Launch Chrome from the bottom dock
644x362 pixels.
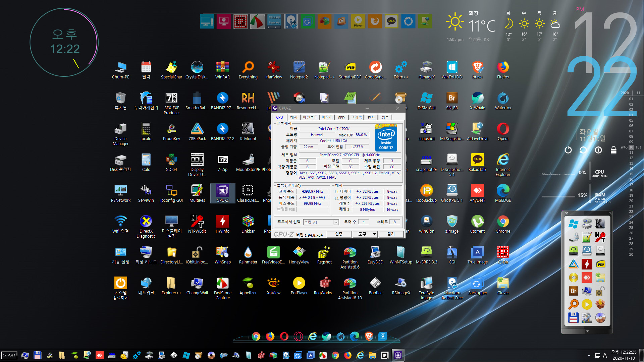(256, 336)
